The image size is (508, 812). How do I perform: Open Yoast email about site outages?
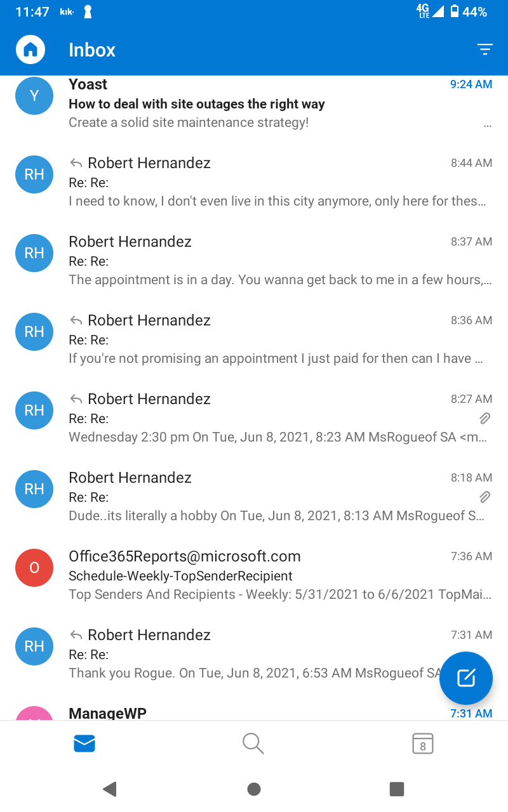click(254, 104)
